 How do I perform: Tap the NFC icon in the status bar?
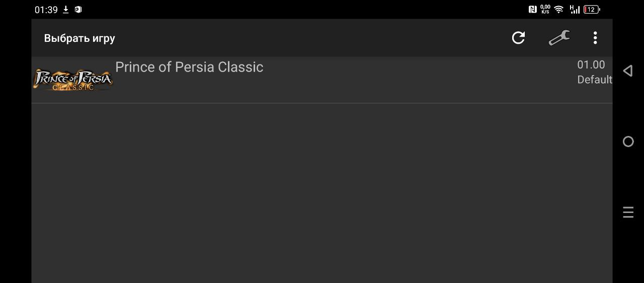pyautogui.click(x=532, y=10)
